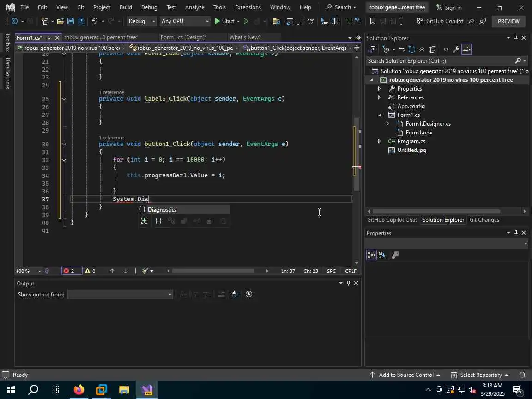The height and width of the screenshot is (399, 532).
Task: Click the Find in Files folder icon
Action: (x=276, y=21)
